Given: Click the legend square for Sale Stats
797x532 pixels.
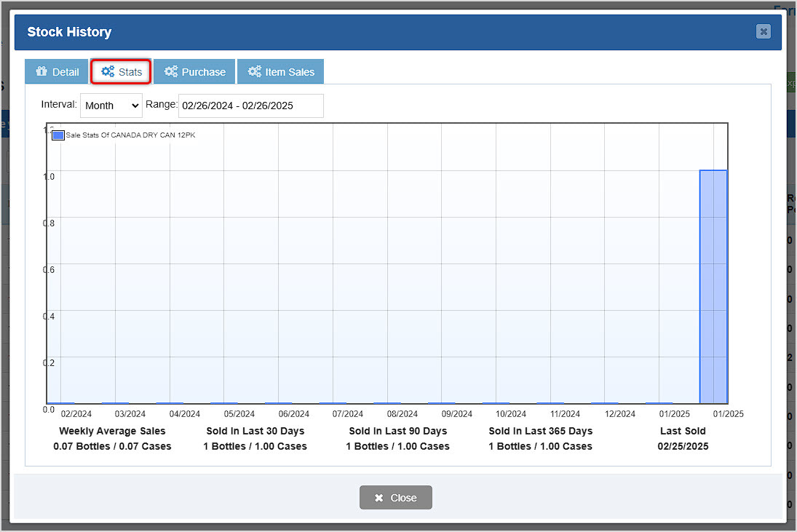Looking at the screenshot, I should pos(58,134).
